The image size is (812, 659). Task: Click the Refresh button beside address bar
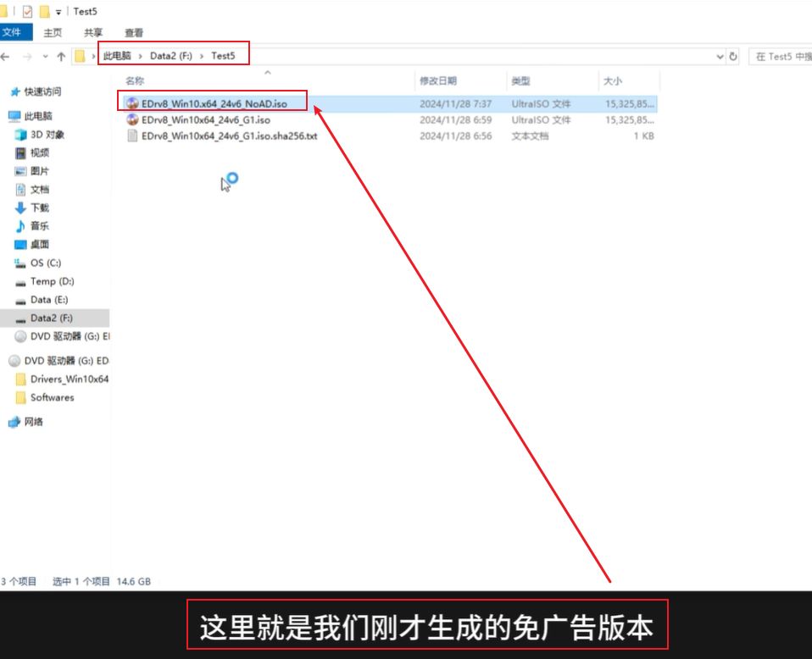tap(733, 57)
